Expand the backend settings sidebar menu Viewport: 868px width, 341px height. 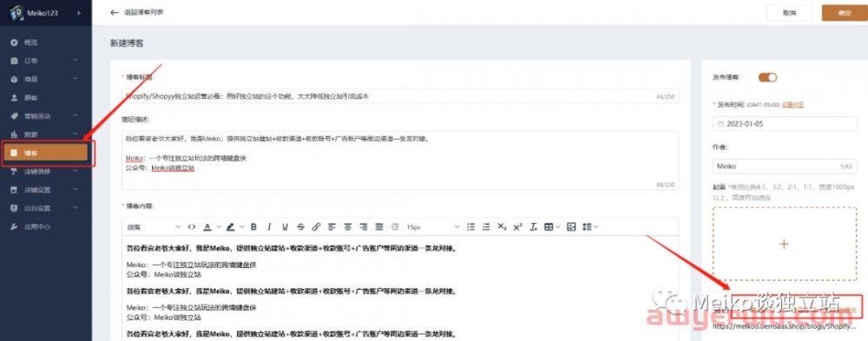76,208
